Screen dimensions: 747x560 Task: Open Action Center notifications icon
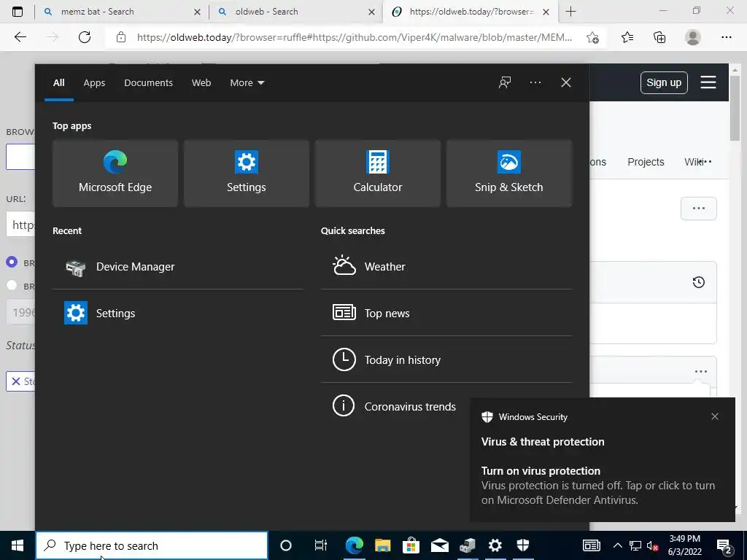click(x=724, y=545)
